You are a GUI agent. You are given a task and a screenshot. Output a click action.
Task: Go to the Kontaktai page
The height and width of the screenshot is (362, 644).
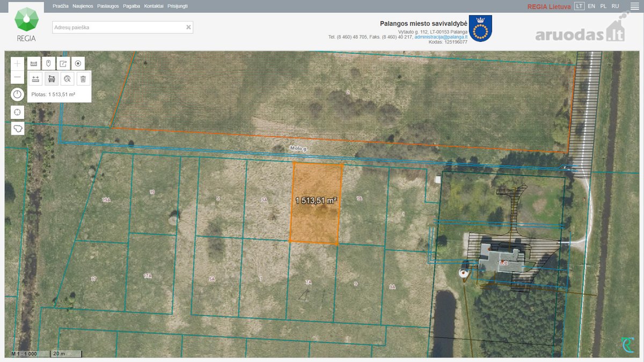(x=154, y=6)
